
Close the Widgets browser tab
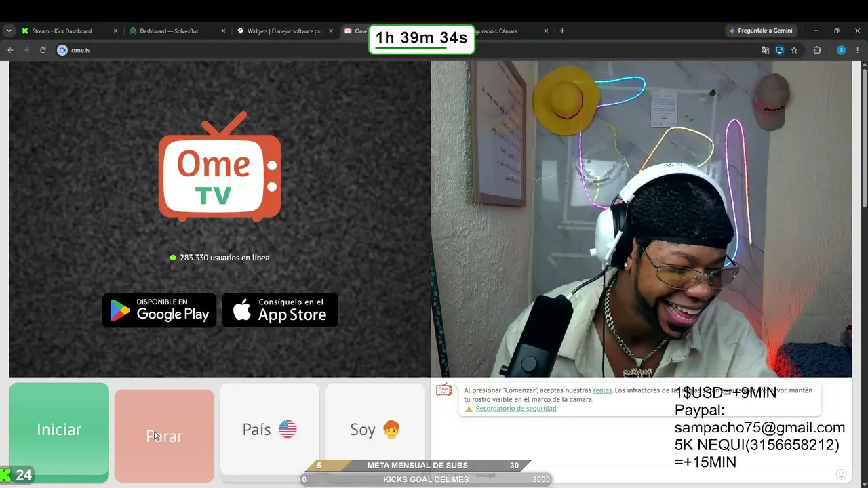(331, 30)
